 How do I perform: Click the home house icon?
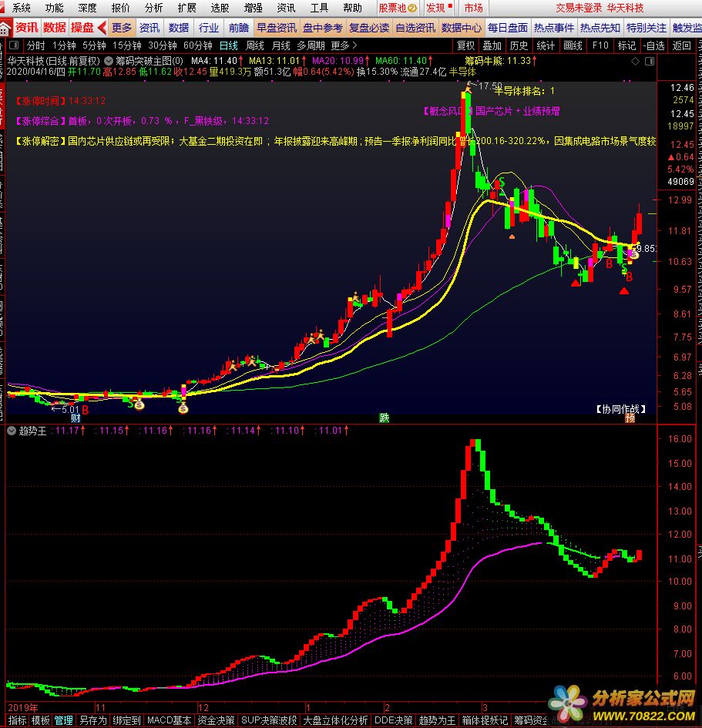[5, 29]
